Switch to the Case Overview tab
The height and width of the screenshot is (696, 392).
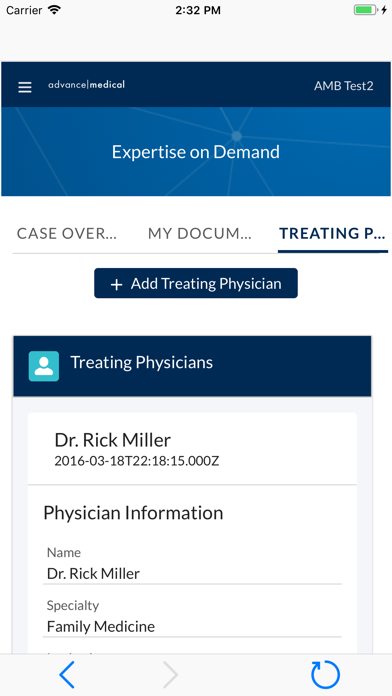[x=67, y=233]
